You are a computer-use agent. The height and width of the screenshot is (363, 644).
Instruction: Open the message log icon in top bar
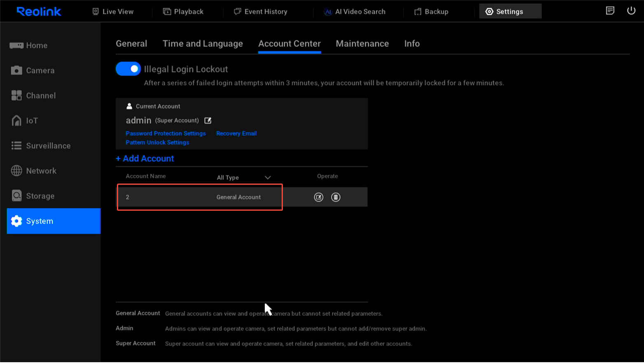tap(610, 11)
